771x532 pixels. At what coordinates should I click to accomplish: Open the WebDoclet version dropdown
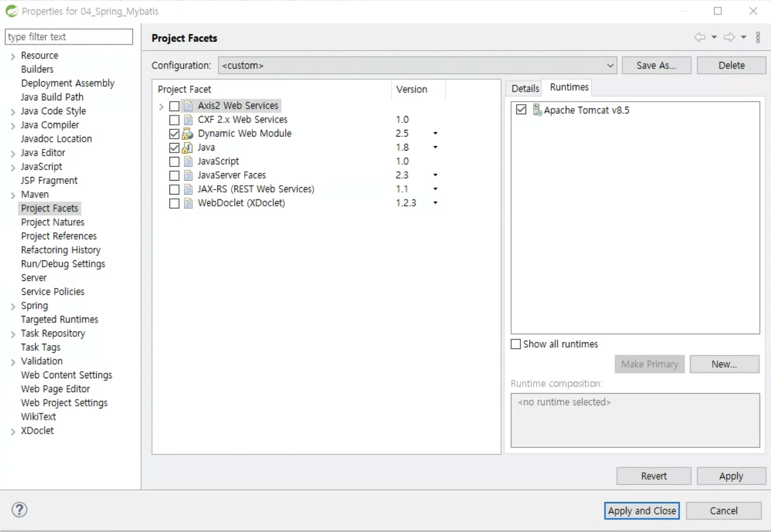(435, 203)
